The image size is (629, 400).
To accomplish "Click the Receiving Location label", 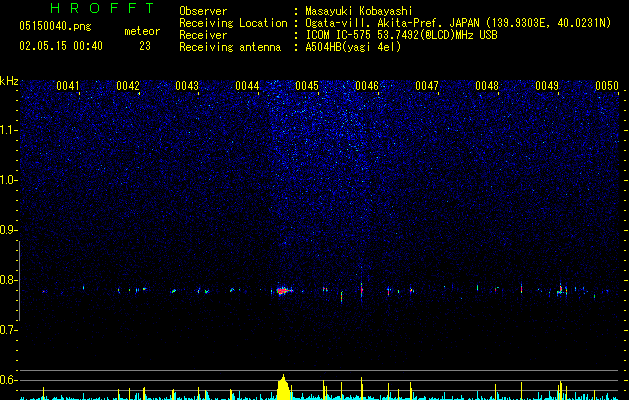I will [233, 23].
